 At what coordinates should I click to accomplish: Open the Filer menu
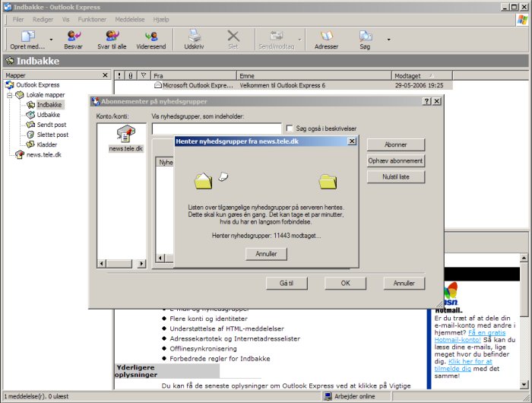coord(18,18)
